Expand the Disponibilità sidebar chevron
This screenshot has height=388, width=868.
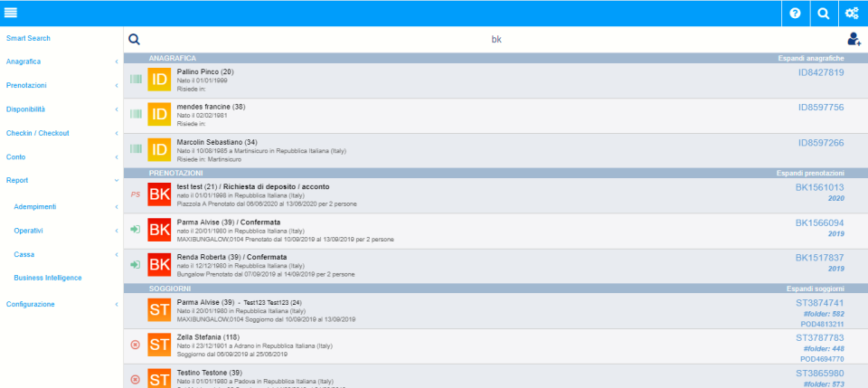click(x=117, y=109)
